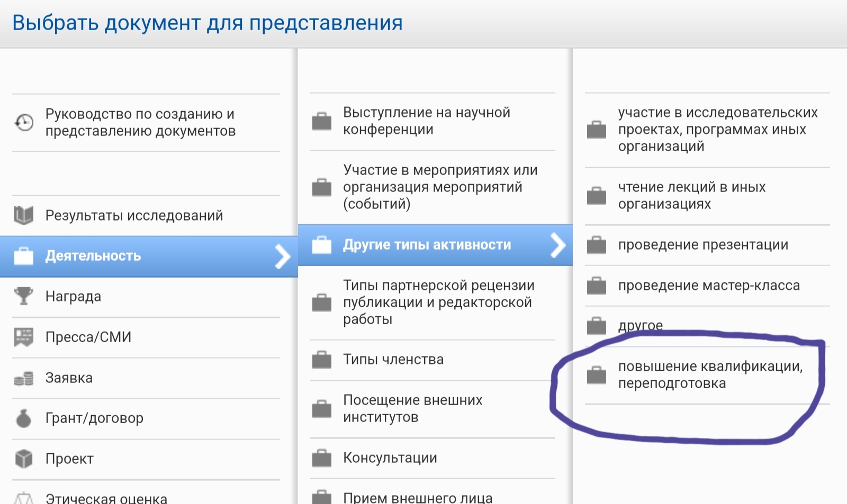Screen dimensions: 847x504
Task: Pick Прием внешнего лица item
Action: [432, 492]
